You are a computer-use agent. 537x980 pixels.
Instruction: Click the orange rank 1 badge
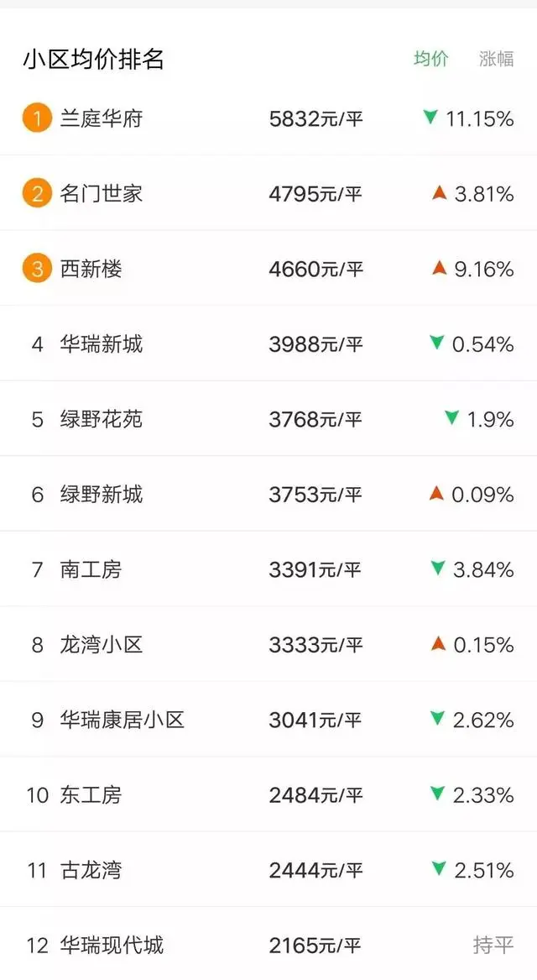[37, 118]
